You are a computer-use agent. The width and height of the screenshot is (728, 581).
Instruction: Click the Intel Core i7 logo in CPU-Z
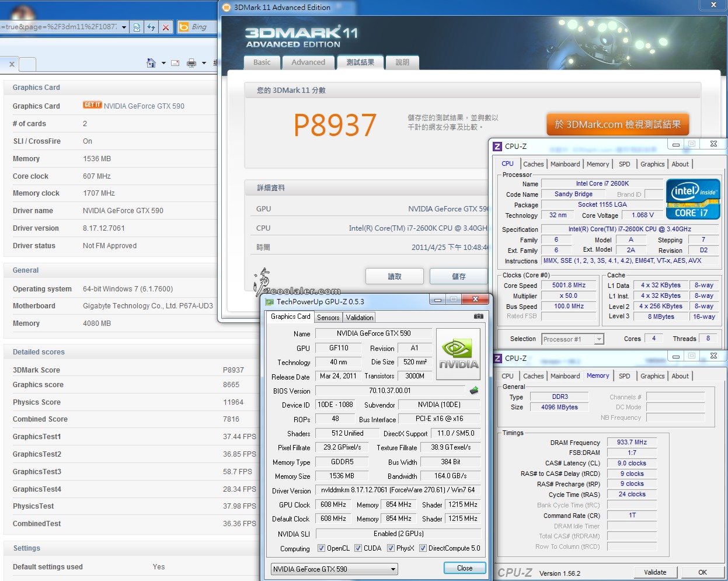pyautogui.click(x=693, y=200)
